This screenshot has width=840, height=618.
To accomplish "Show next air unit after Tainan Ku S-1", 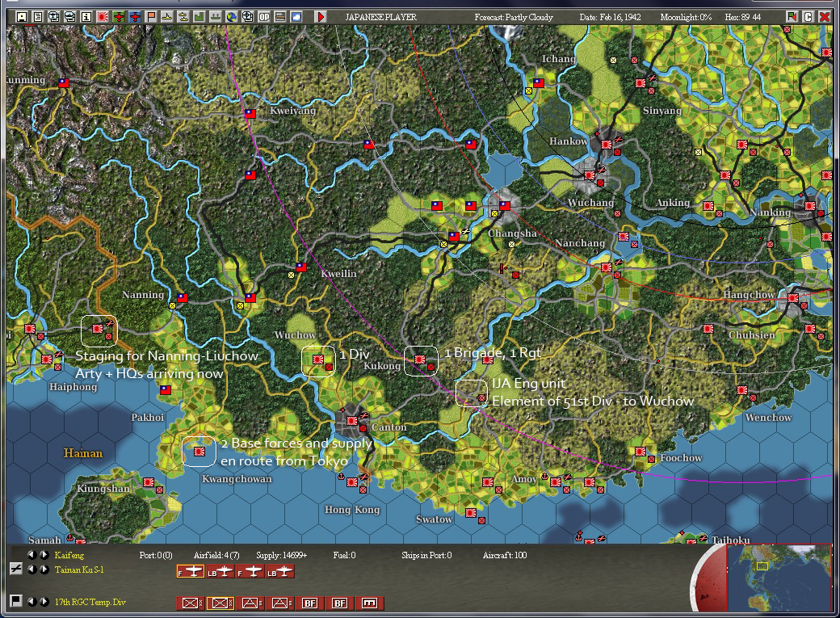I will click(x=44, y=570).
